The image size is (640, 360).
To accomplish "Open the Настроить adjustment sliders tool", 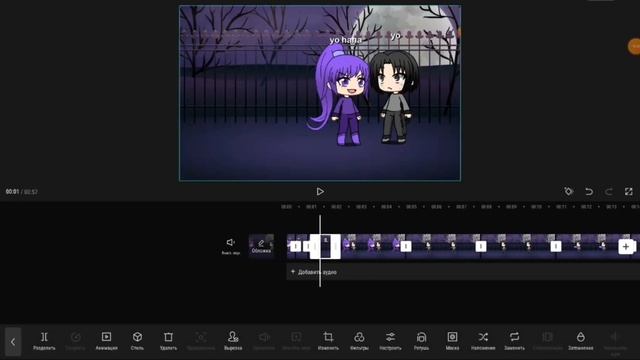I will pos(390,340).
